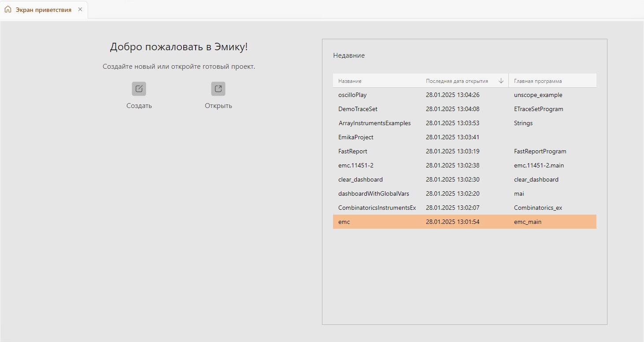The image size is (644, 342).
Task: Click the home icon on welcome tab
Action: [8, 9]
